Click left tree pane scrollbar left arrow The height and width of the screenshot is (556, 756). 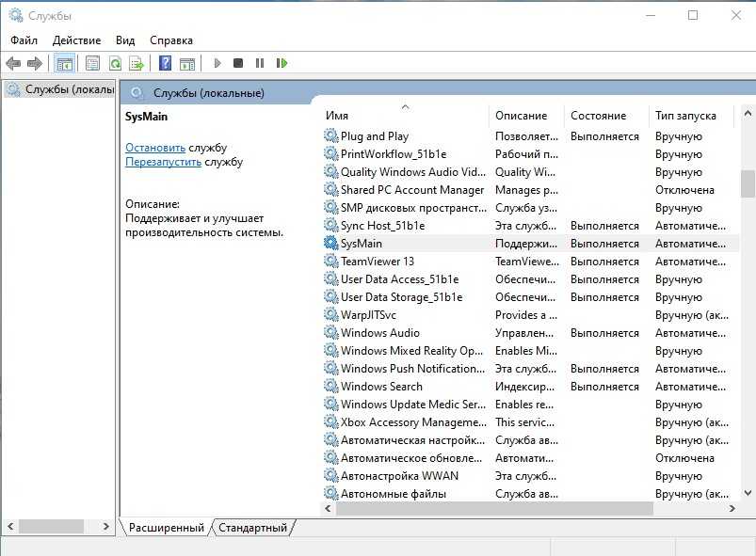pos(10,526)
